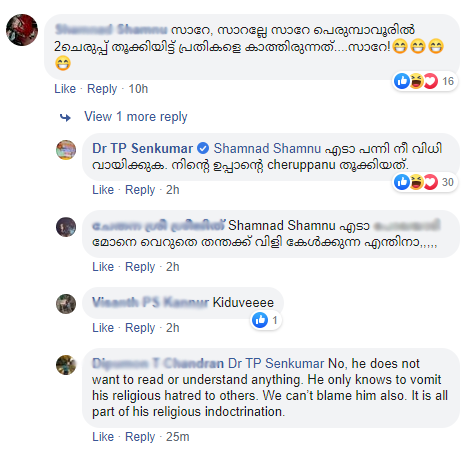Click the reply arrow icon beside View 1 more reply

coord(65,117)
